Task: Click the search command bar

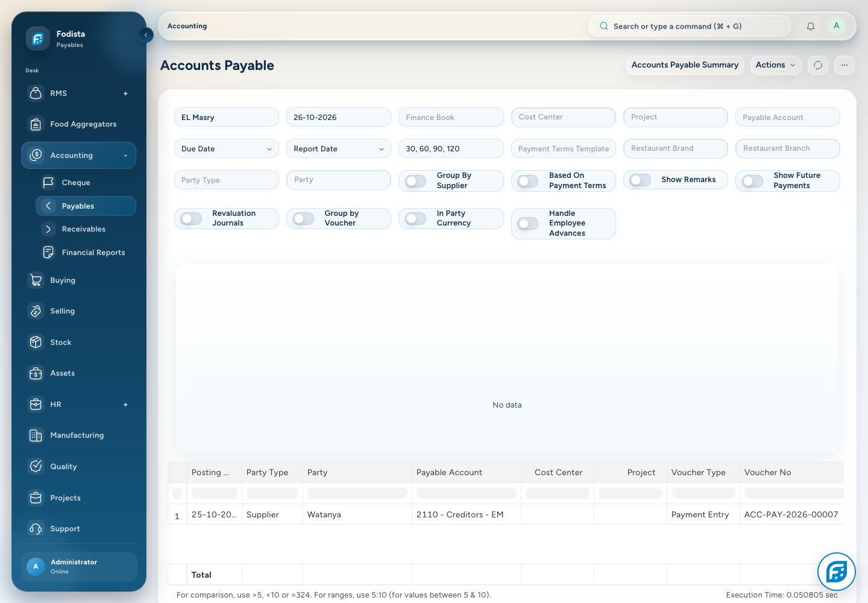Action: pos(690,27)
